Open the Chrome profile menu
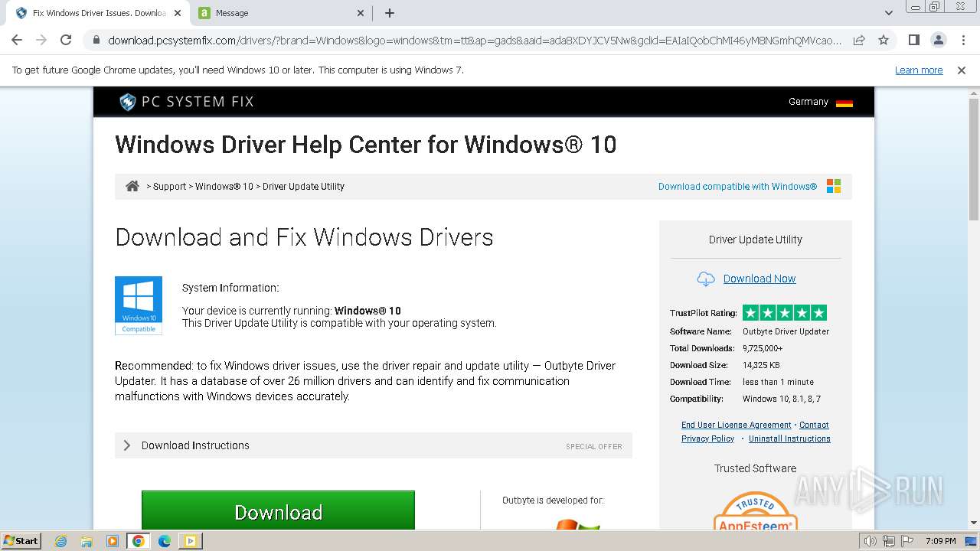The width and height of the screenshot is (980, 551). [939, 40]
